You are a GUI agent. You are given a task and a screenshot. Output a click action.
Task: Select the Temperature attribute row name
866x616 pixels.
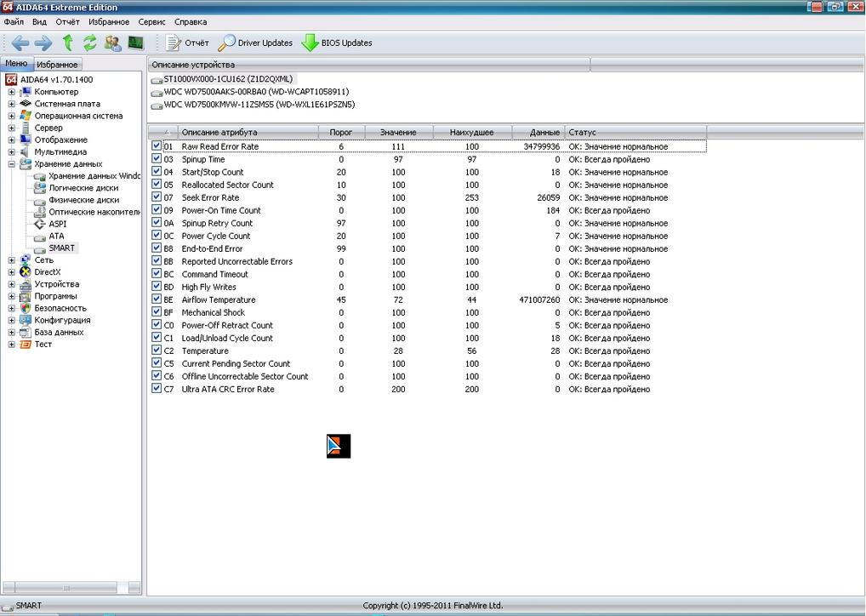tap(205, 351)
